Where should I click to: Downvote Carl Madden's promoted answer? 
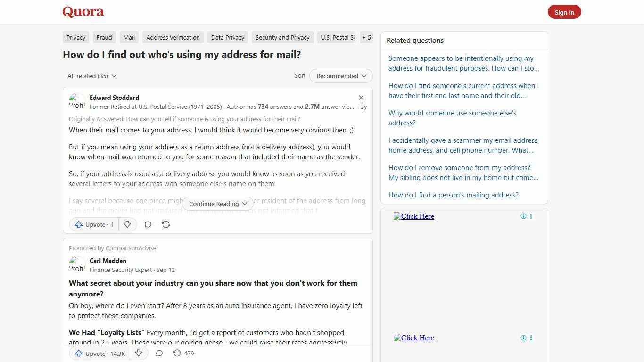pyautogui.click(x=139, y=353)
